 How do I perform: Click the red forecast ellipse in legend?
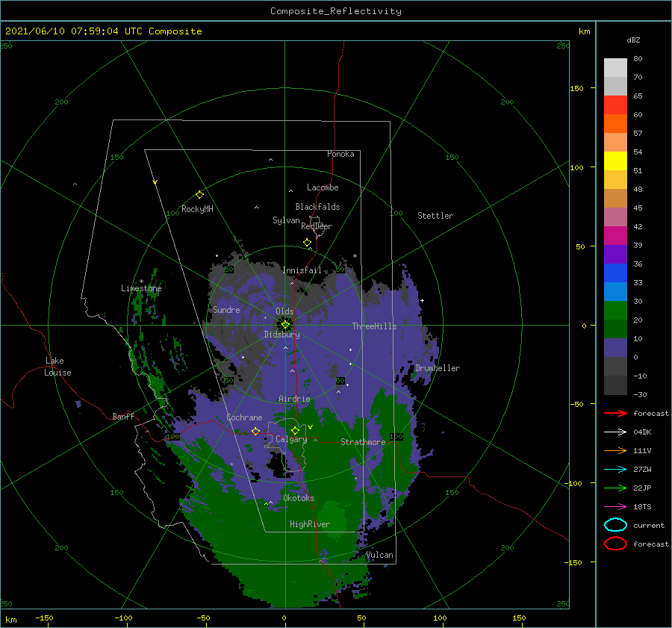[615, 544]
